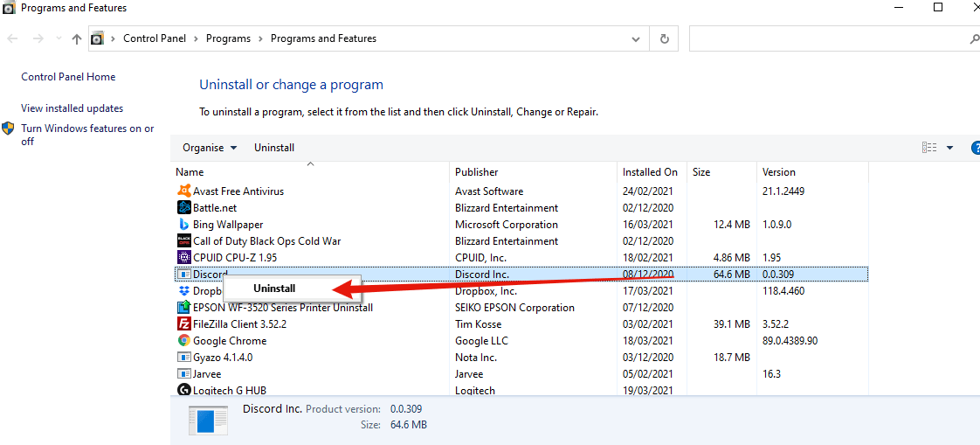Click the Battle.net program icon
The image size is (980, 445).
183,208
